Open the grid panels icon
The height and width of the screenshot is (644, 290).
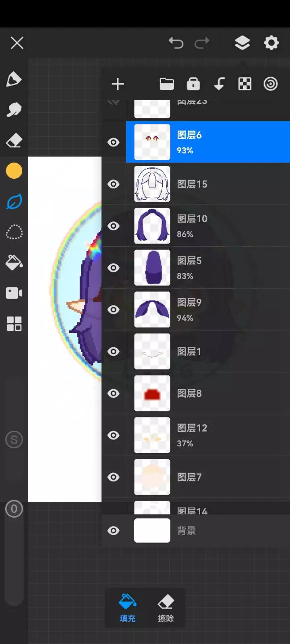point(14,324)
